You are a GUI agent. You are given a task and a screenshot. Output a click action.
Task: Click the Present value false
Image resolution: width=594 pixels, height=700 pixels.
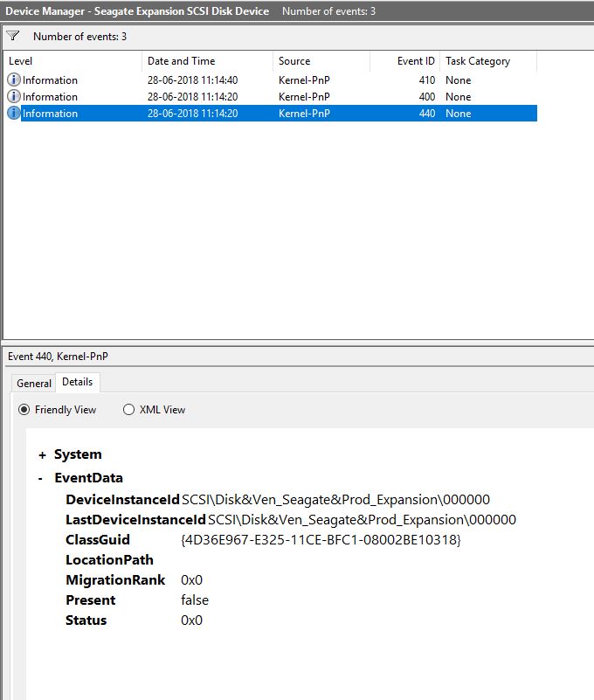[195, 600]
